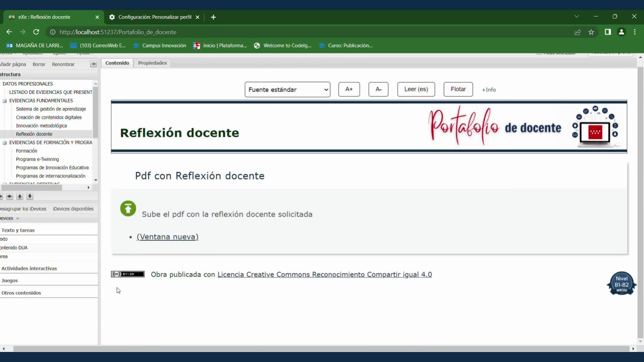Screen dimensions: 644x362
Task: Click the Nivel B1-B2 MRCDD badge
Action: [621, 284]
